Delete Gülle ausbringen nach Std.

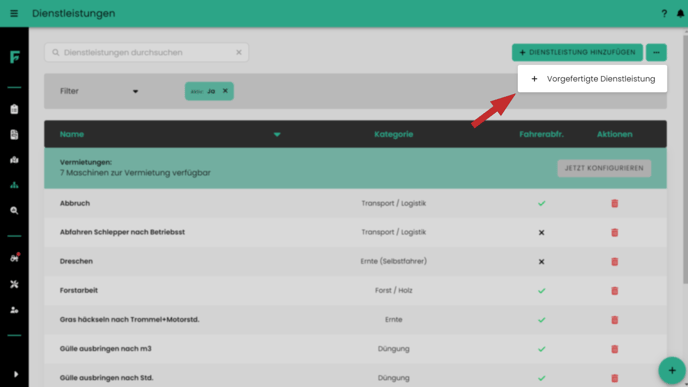tap(614, 378)
